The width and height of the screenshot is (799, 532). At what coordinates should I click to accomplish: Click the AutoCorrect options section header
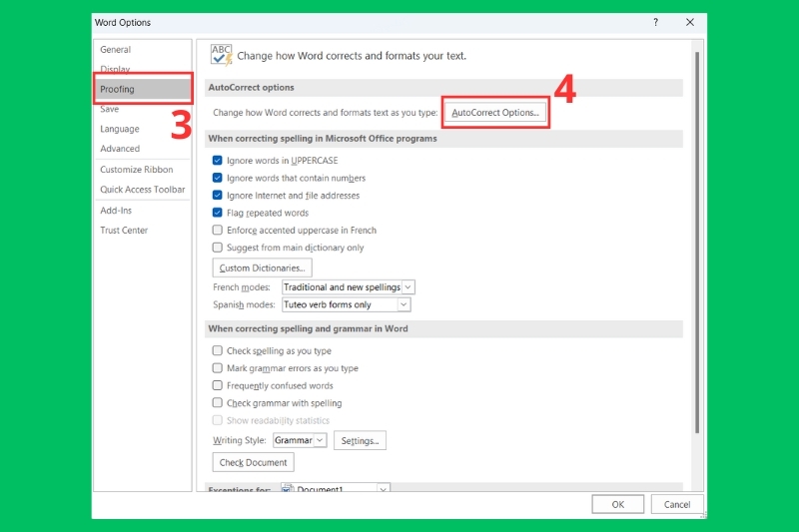443,88
